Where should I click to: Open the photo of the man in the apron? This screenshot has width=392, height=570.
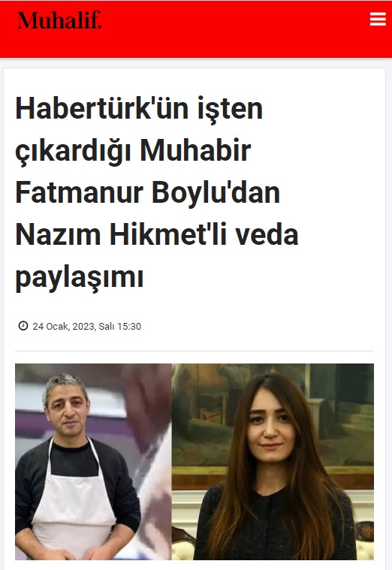(93, 462)
